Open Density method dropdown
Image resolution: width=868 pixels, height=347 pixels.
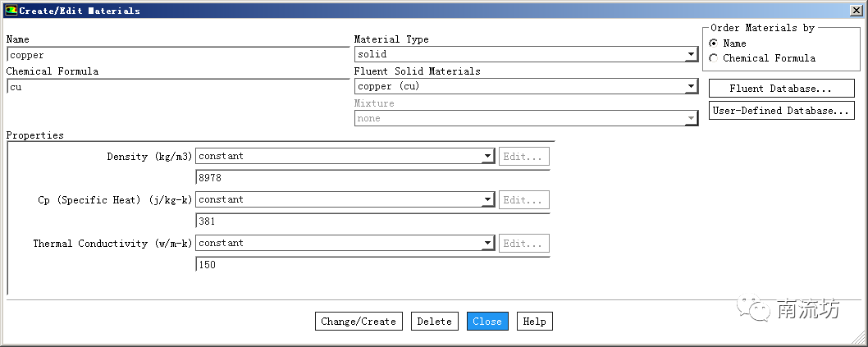[x=487, y=156]
